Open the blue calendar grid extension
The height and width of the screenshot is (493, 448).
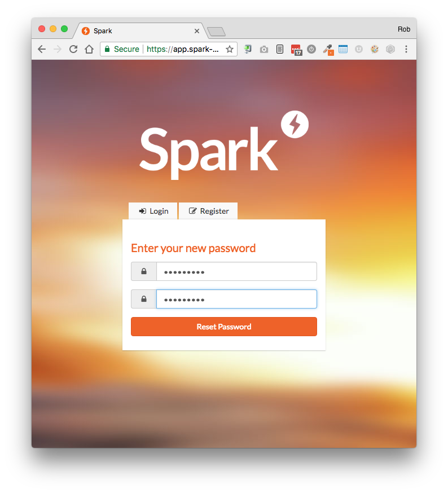(343, 49)
